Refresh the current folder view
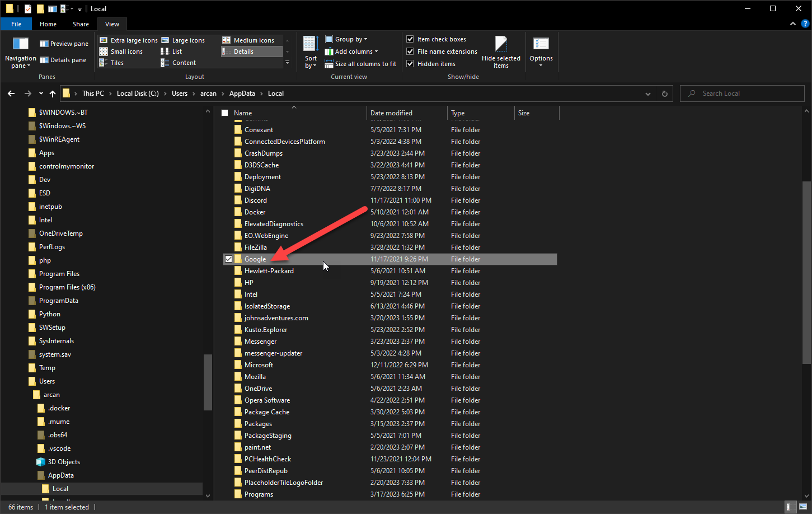This screenshot has height=514, width=812. 664,94
